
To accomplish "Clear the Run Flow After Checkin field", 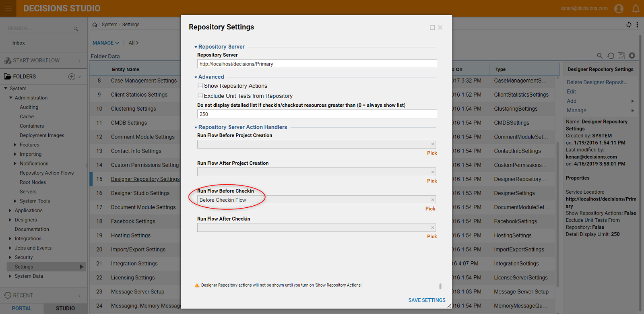I will click(x=433, y=227).
